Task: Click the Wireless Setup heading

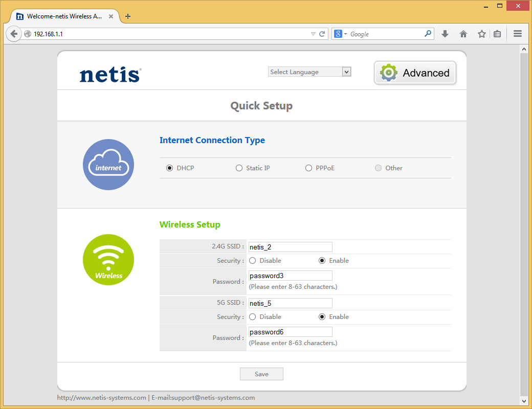Action: coord(190,224)
